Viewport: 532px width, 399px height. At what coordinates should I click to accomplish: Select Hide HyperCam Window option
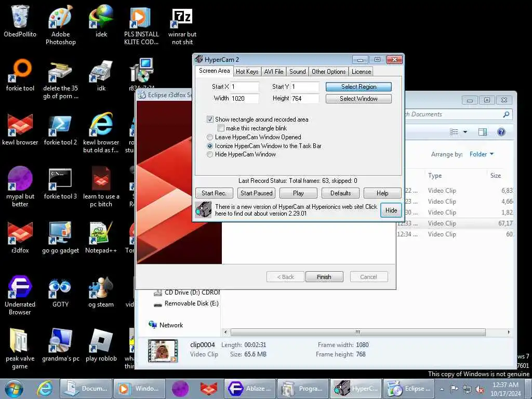click(x=210, y=154)
